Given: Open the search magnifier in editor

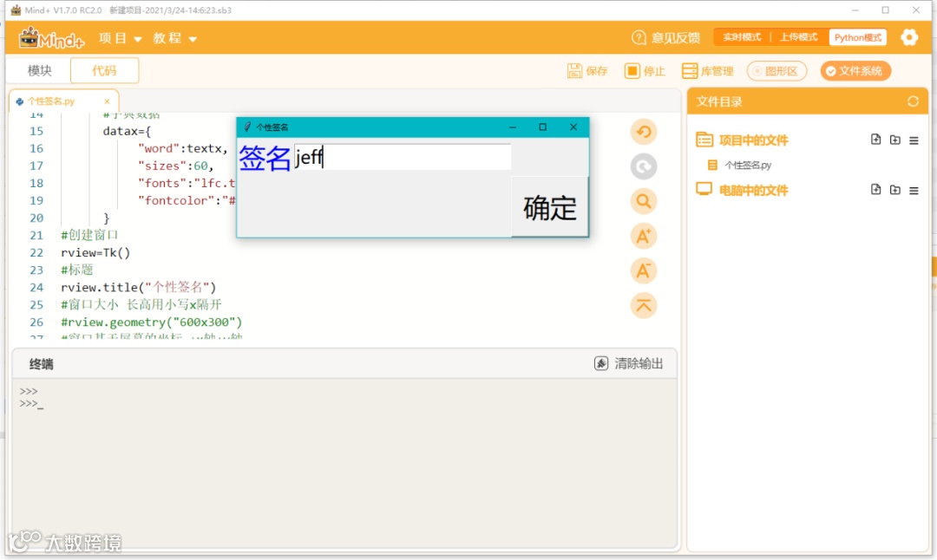Looking at the screenshot, I should pos(644,201).
